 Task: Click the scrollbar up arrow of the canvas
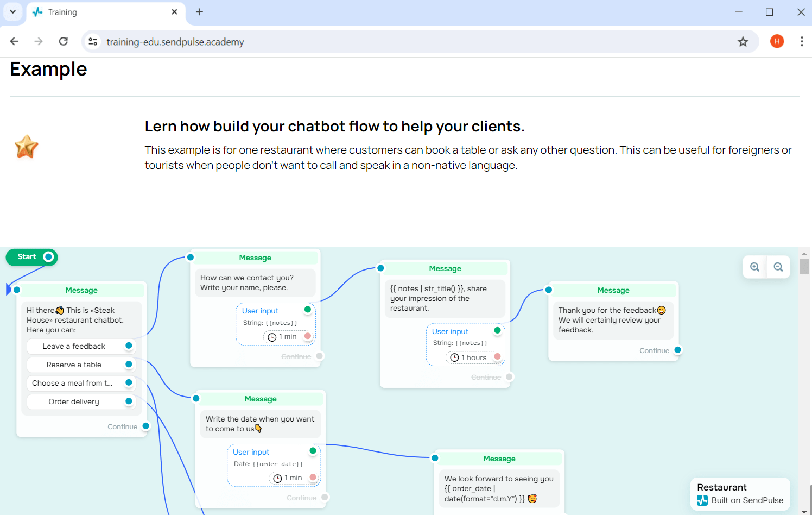point(804,253)
